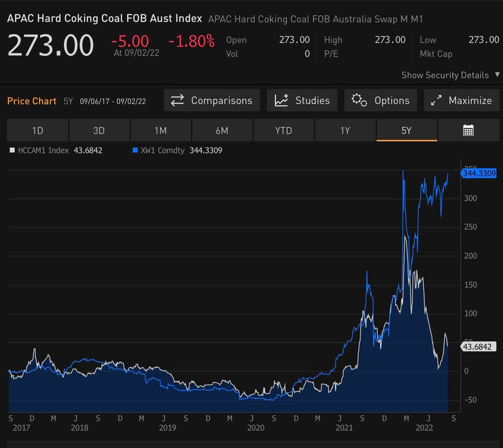The height and width of the screenshot is (448, 503).
Task: Open chart Options
Action: [380, 101]
